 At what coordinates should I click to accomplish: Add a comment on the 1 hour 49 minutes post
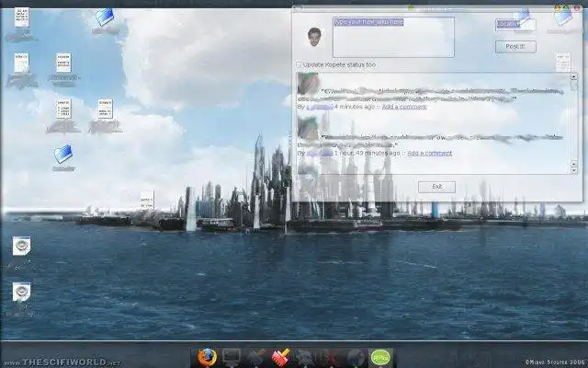(x=429, y=154)
